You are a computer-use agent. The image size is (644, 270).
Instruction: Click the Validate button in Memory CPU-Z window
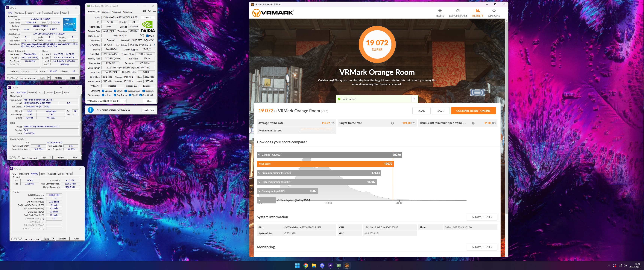[x=62, y=239]
